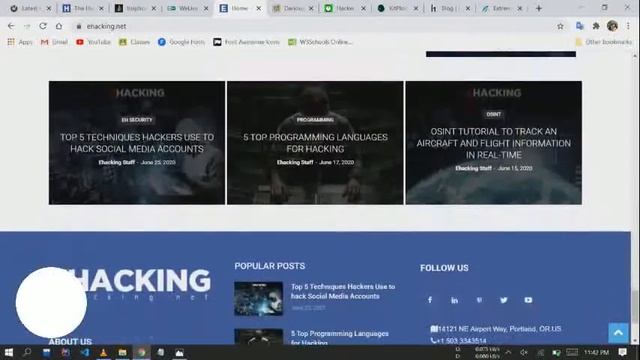Viewport: 640px width, 360px height.
Task: Switch to the 'WeLive' tab
Action: coord(186,8)
